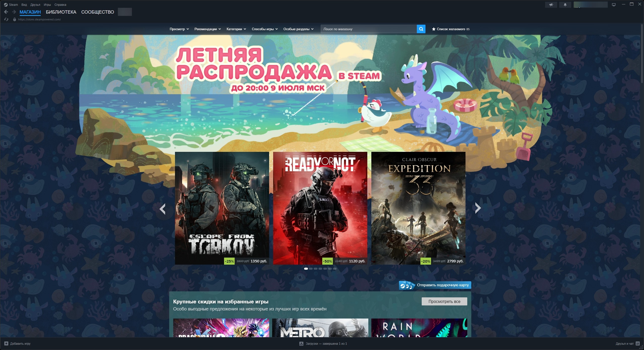
Task: Select the fourth carousel page dot
Action: point(320,269)
